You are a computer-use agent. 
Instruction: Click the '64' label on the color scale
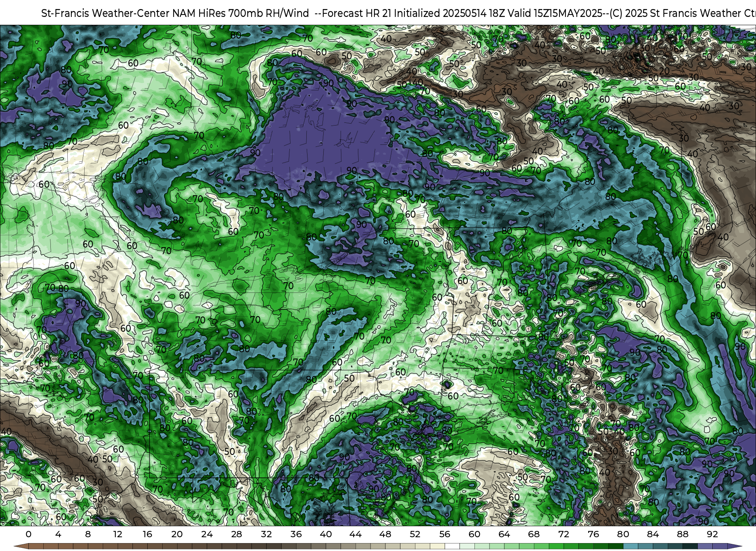[504, 534]
